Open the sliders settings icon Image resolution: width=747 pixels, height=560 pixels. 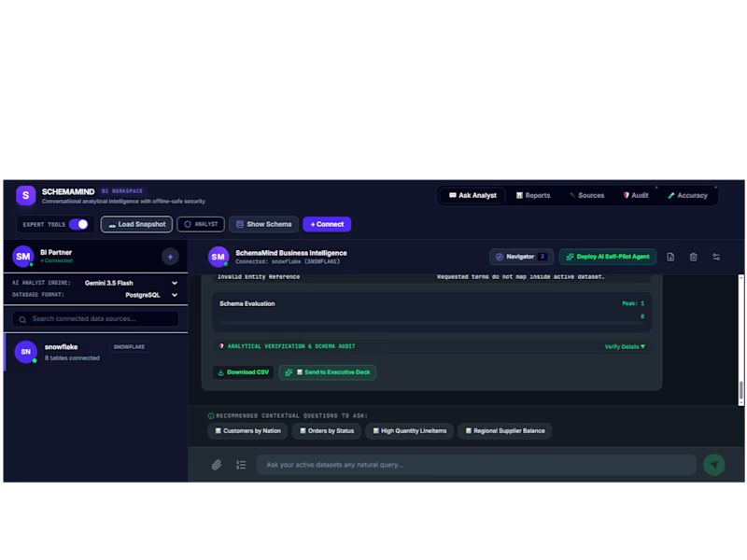coord(716,258)
